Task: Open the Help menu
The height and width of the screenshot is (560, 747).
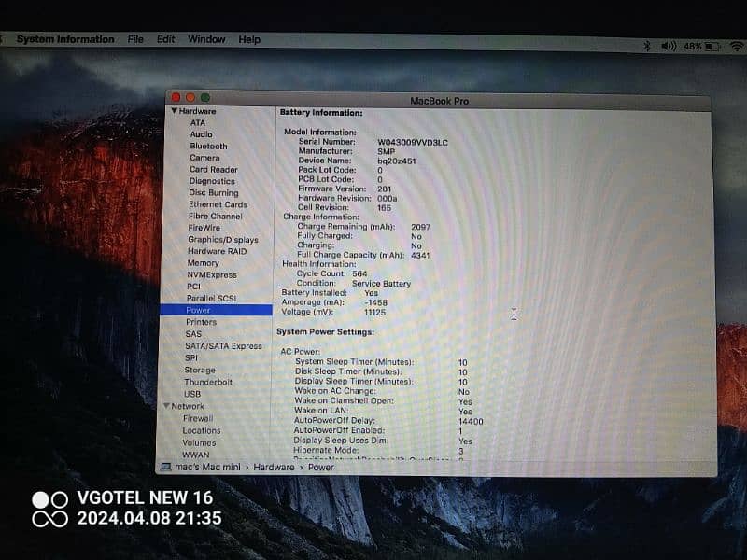Action: [249, 39]
